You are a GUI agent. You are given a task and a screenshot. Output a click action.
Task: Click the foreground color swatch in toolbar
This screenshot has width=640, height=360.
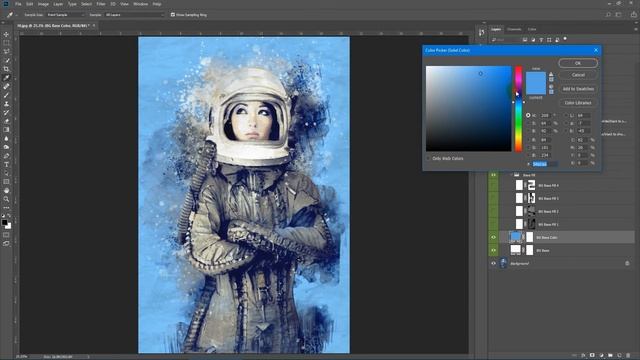[x=4, y=222]
